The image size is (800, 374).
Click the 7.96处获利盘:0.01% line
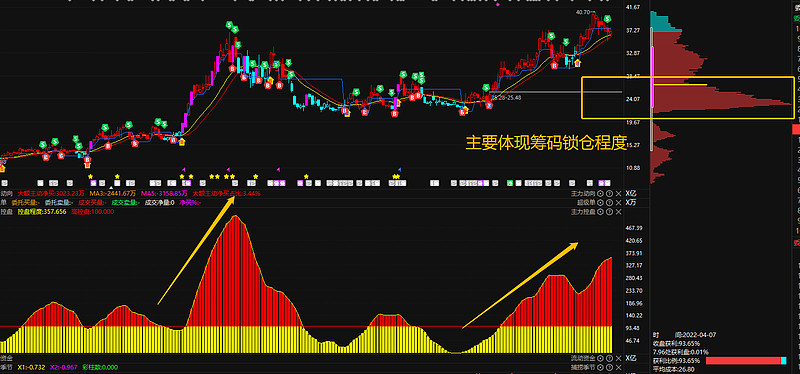(x=681, y=352)
